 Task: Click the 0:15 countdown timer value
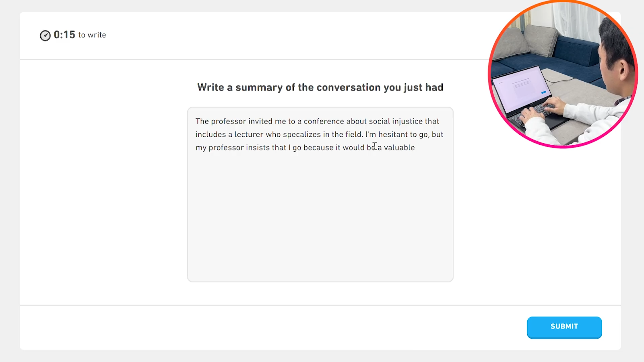click(64, 35)
